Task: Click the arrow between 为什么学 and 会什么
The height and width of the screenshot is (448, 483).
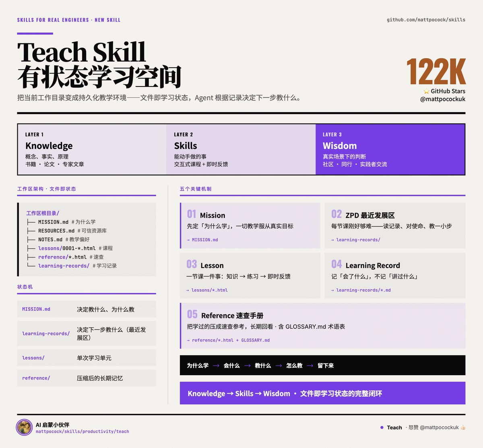Action: coord(216,366)
